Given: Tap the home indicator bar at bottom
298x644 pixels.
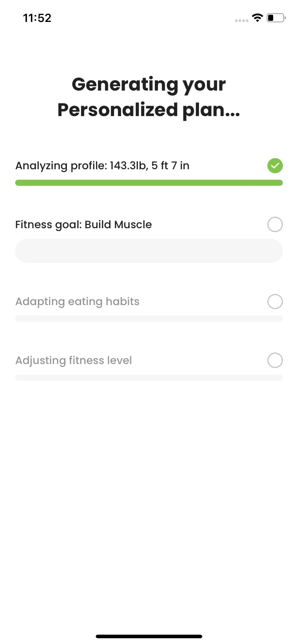Looking at the screenshot, I should click(x=149, y=636).
